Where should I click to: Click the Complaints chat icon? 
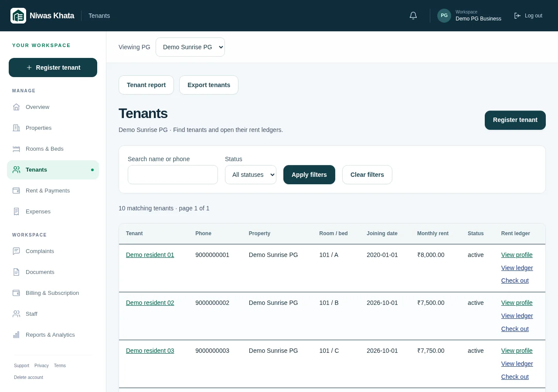[17, 251]
